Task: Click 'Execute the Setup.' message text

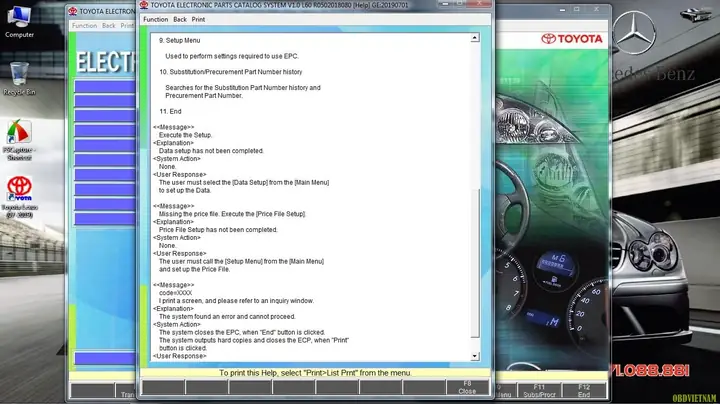Action: (x=186, y=135)
